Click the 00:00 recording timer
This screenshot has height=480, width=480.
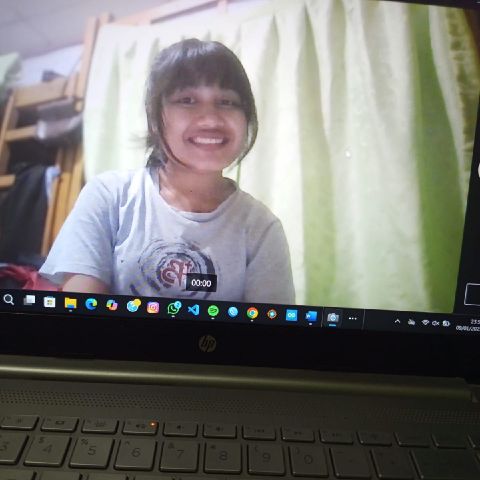pos(201,283)
